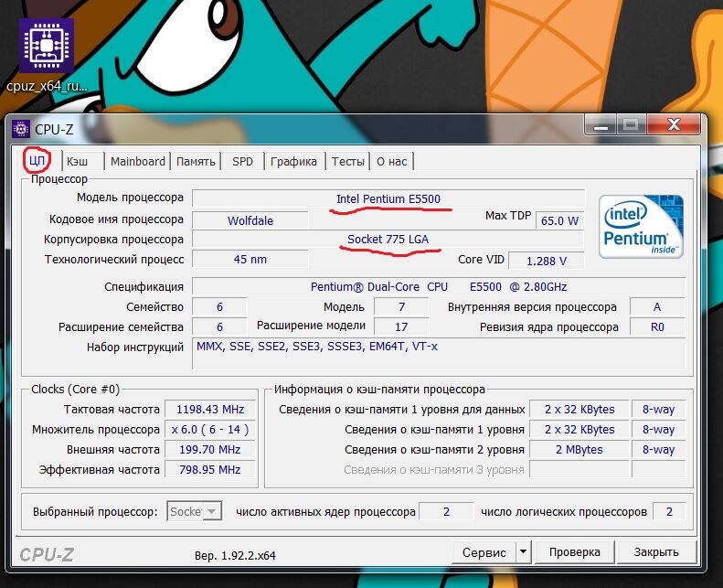Switch to the SPD tab
The height and width of the screenshot is (588, 723).
click(x=242, y=162)
